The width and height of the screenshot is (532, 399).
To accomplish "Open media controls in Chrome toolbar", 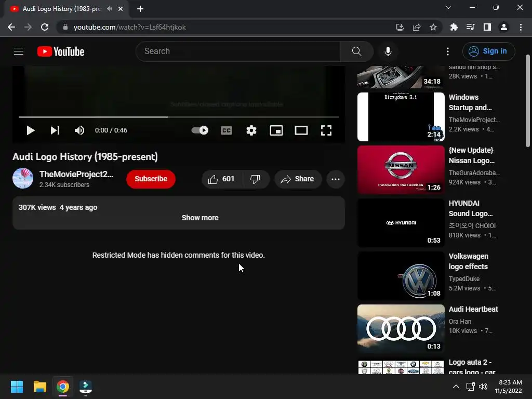I will (470, 27).
